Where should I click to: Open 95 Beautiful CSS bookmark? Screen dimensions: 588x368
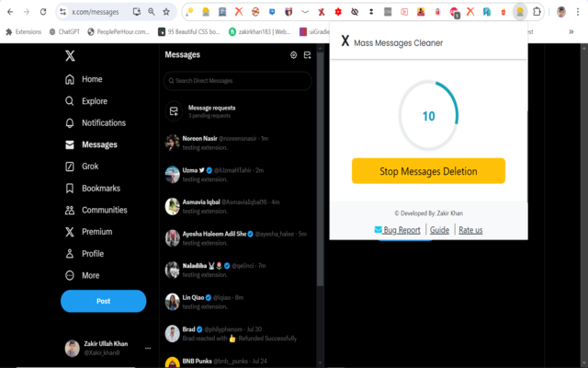[x=189, y=32]
